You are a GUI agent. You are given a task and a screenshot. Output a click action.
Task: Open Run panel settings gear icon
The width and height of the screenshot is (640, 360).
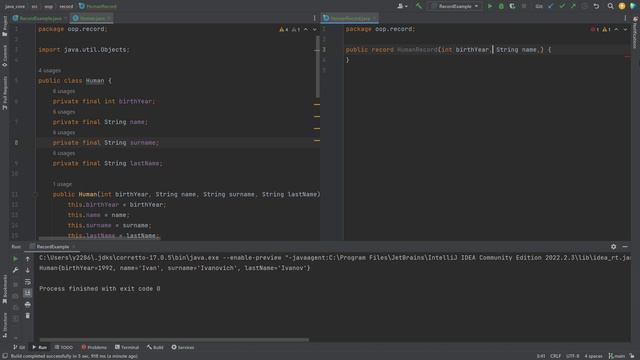point(613,247)
